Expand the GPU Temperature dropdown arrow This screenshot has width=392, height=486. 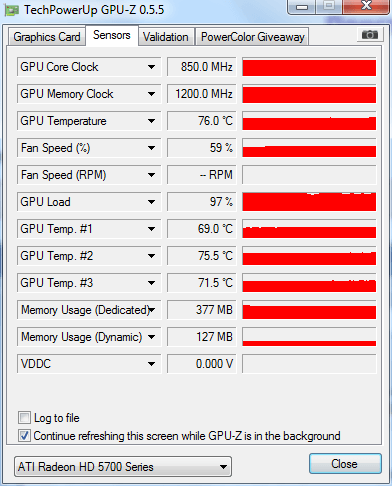tap(151, 121)
